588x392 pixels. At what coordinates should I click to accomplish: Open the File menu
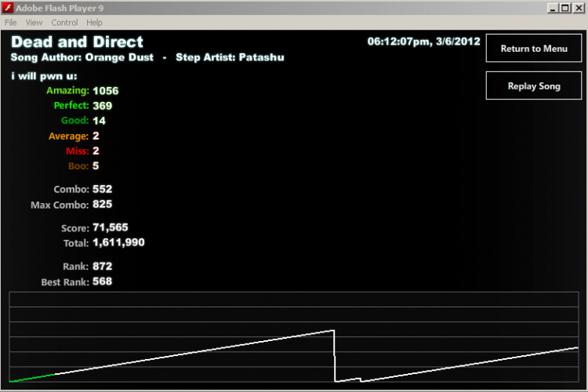click(x=10, y=23)
